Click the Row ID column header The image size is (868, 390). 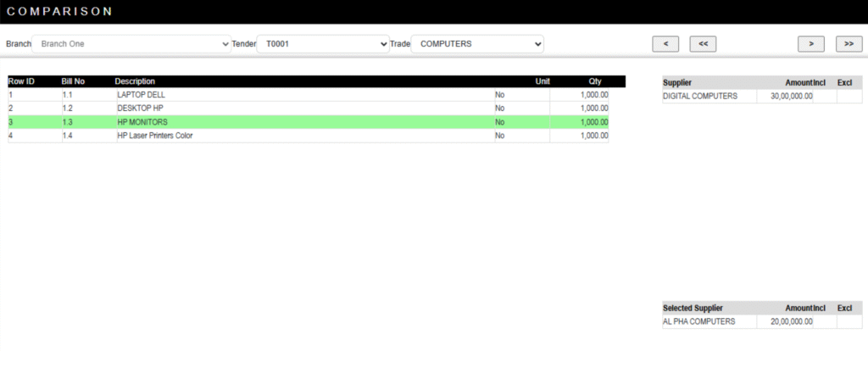click(x=21, y=81)
